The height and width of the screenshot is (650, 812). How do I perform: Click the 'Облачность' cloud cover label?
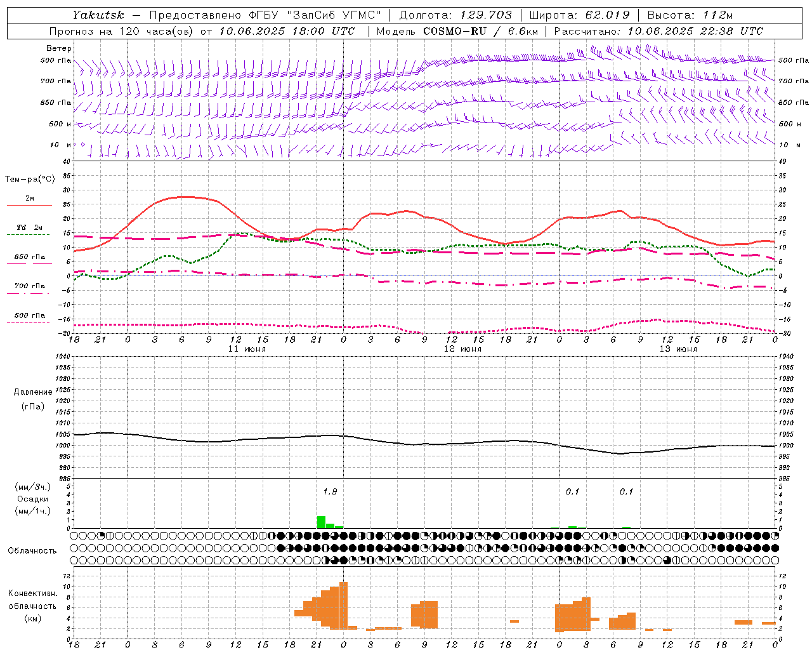click(x=32, y=551)
